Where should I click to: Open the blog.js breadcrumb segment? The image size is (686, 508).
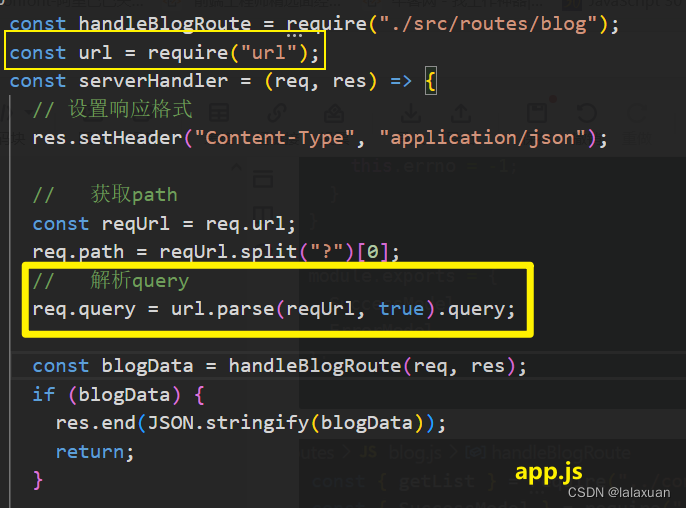(x=415, y=452)
